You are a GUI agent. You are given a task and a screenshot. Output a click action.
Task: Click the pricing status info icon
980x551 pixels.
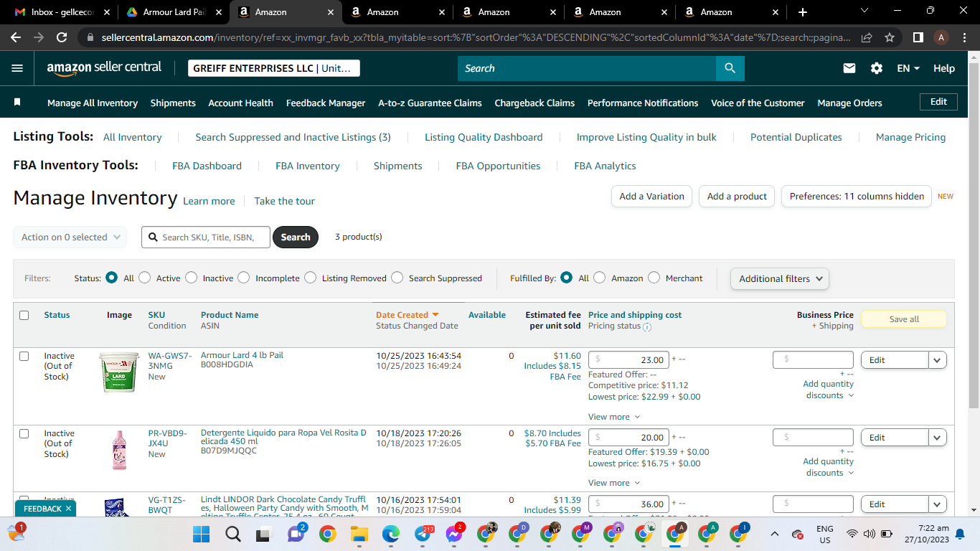647,327
